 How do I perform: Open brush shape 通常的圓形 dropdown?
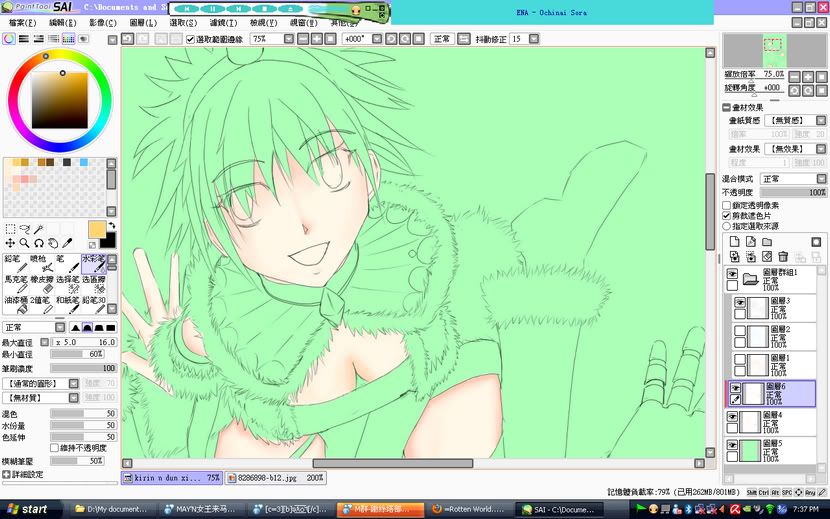click(x=74, y=383)
